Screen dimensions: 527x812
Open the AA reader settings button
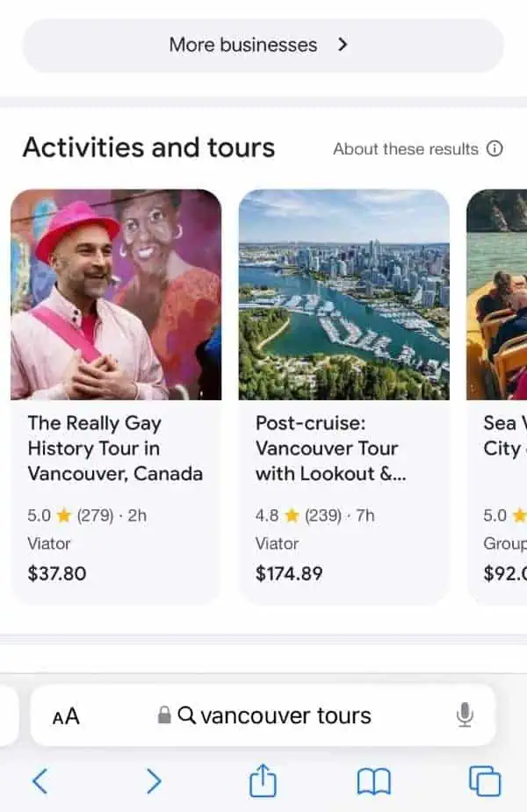pos(66,716)
